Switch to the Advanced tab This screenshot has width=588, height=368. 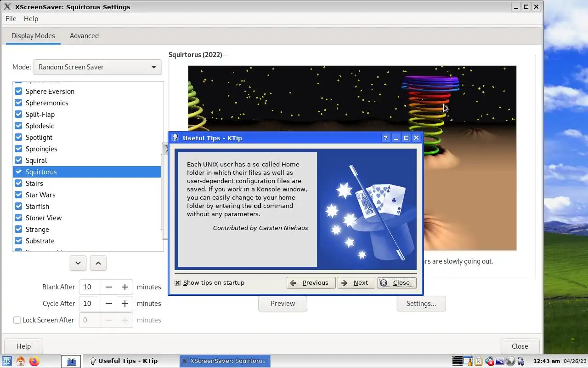tap(84, 36)
